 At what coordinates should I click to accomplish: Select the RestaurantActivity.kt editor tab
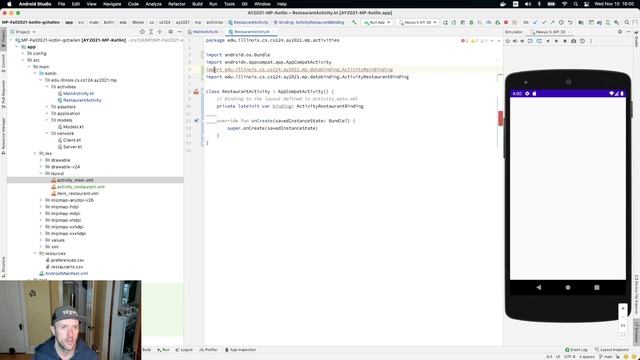click(251, 32)
